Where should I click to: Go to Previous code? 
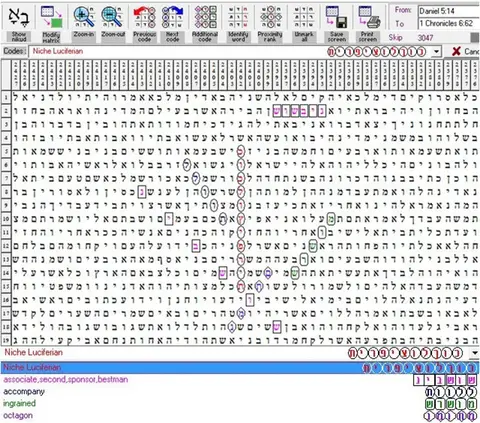click(144, 17)
